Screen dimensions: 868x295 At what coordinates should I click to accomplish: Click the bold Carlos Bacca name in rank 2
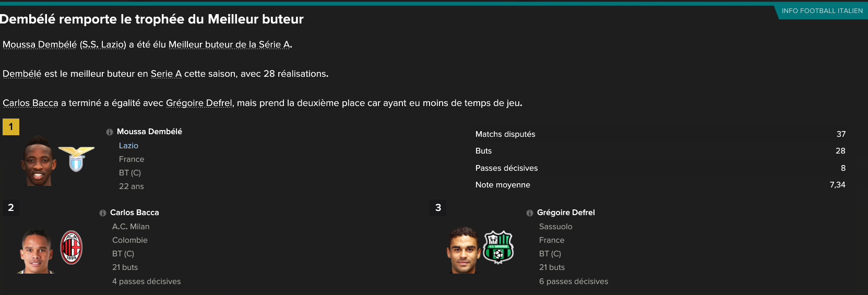click(x=134, y=213)
